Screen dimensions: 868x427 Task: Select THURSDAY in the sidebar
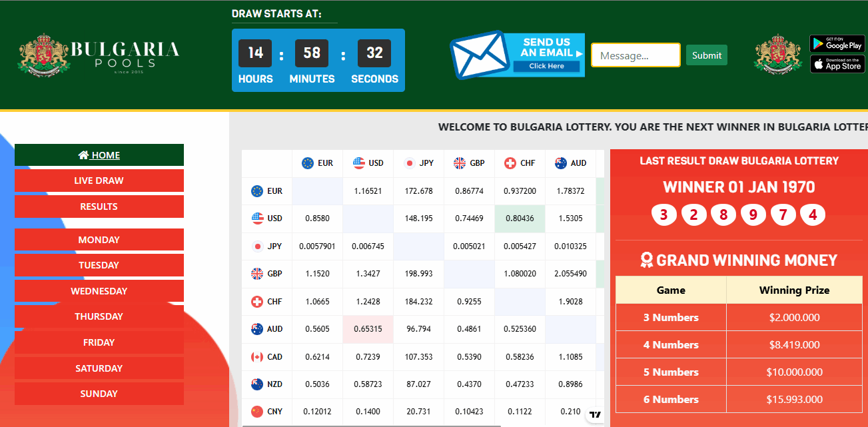click(x=99, y=316)
